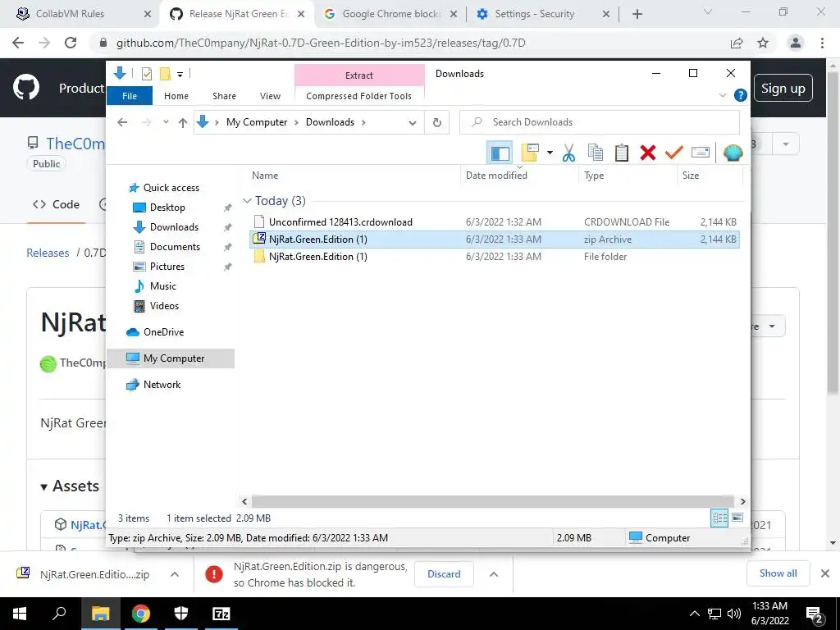Toggle the preview pane icon in toolbar

tap(500, 153)
